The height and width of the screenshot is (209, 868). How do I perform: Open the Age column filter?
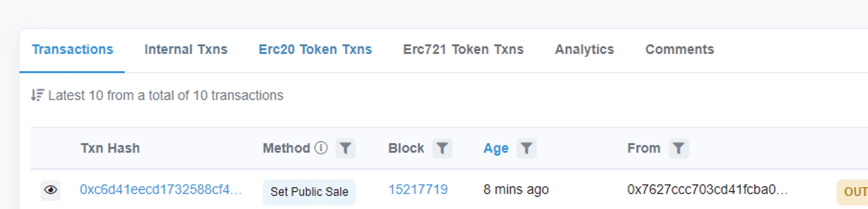coord(526,149)
